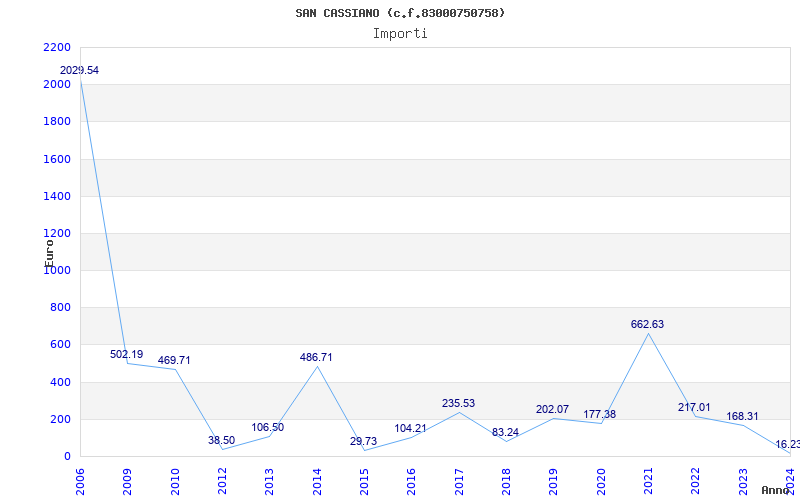The width and height of the screenshot is (800, 500).
Task: Click the 177.38 data label
Action: pos(599,414)
